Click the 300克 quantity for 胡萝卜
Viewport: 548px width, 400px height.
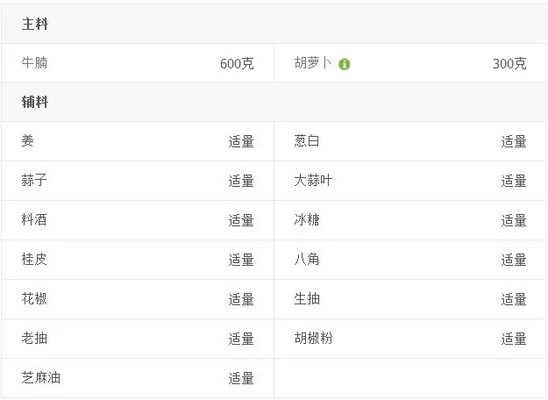510,64
